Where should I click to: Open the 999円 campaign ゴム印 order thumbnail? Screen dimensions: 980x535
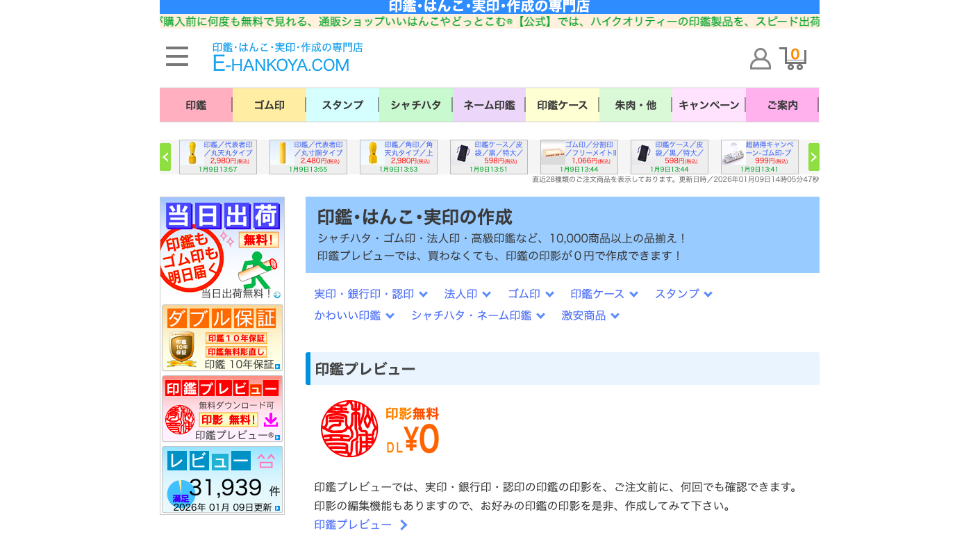[x=760, y=157]
